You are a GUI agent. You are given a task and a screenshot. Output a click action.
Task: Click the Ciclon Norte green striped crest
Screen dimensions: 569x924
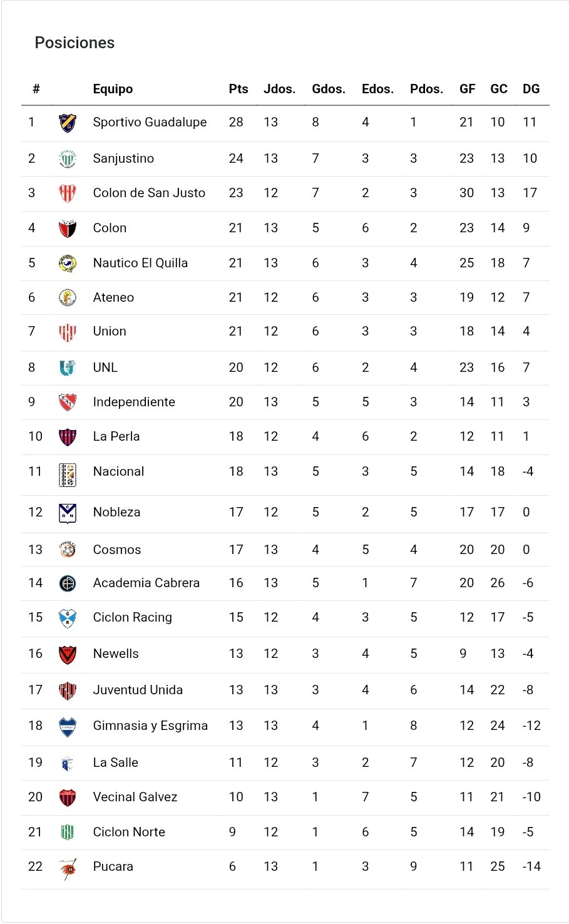(x=68, y=833)
